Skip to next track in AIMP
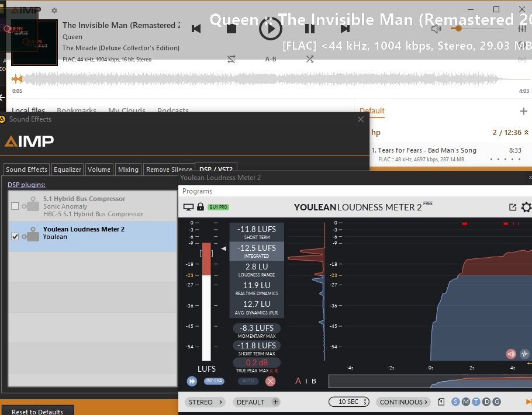This screenshot has width=532, height=415. point(345,29)
